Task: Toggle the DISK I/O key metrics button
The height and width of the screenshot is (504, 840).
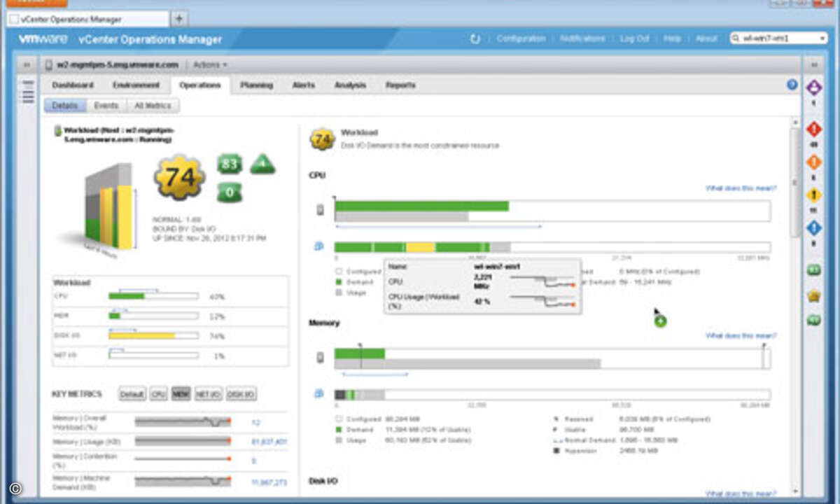Action: (241, 395)
